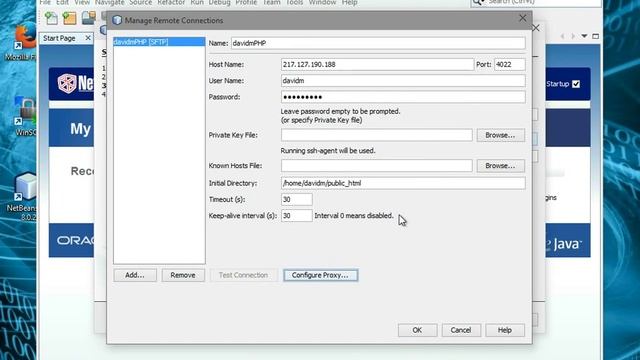The image size is (640, 360).
Task: Click the Timeout (s) field
Action: coord(297,199)
